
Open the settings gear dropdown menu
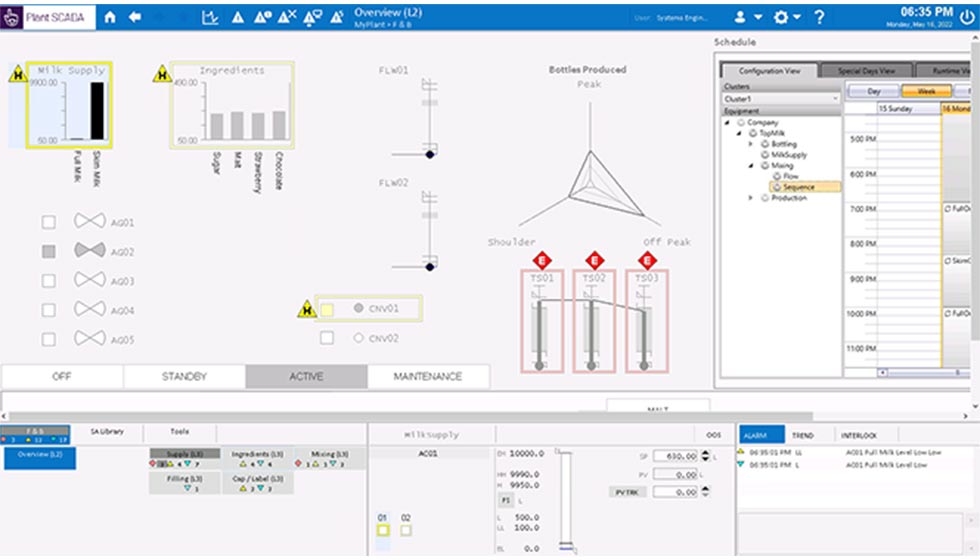tap(781, 17)
